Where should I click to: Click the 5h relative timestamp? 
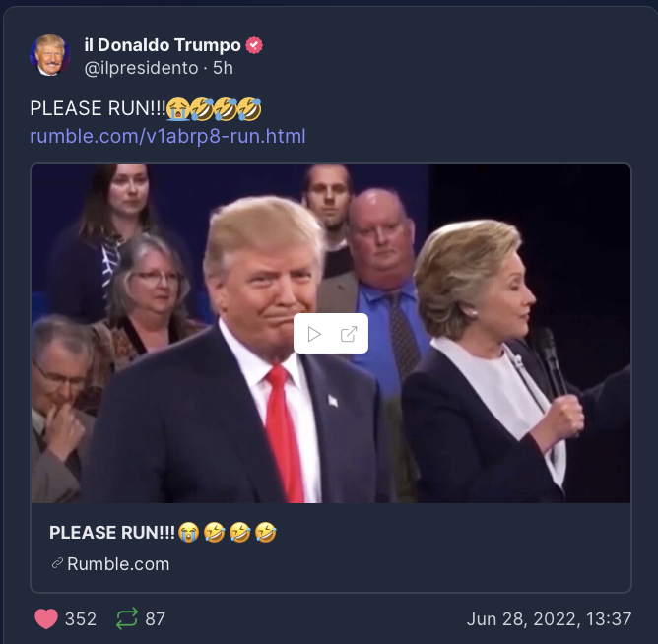point(223,68)
